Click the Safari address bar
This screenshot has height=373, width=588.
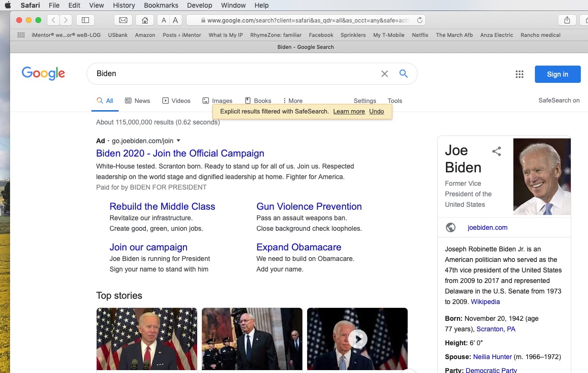306,20
